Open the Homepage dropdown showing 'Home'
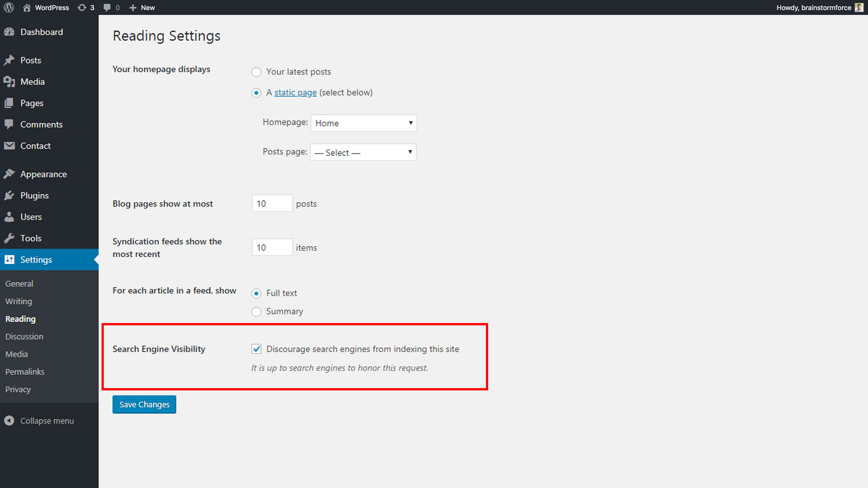 click(363, 123)
